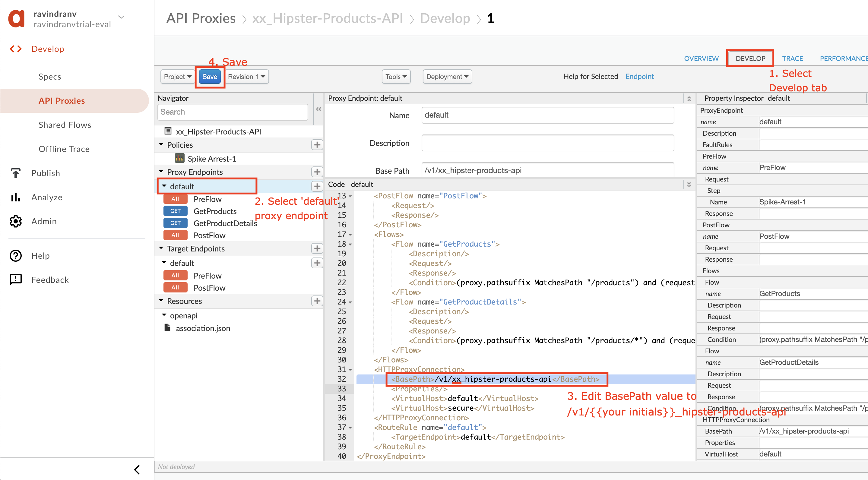This screenshot has width=868, height=480.
Task: Switch to the OVERVIEW tab
Action: pos(701,58)
